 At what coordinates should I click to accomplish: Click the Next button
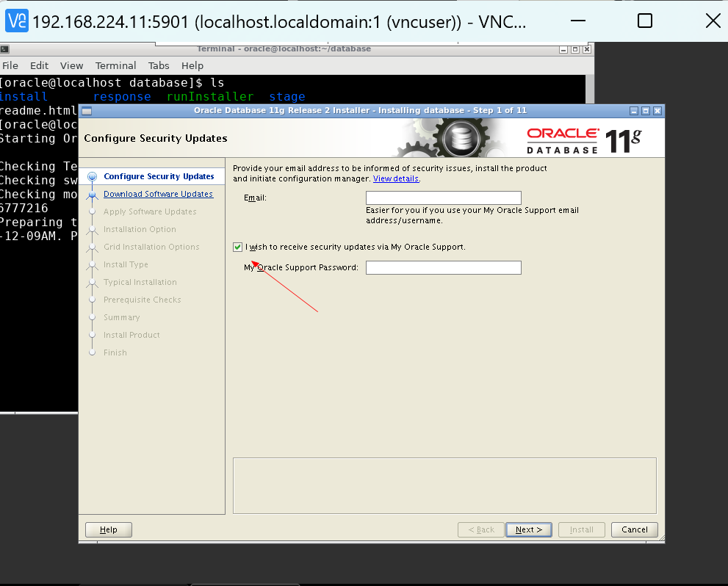(x=529, y=530)
